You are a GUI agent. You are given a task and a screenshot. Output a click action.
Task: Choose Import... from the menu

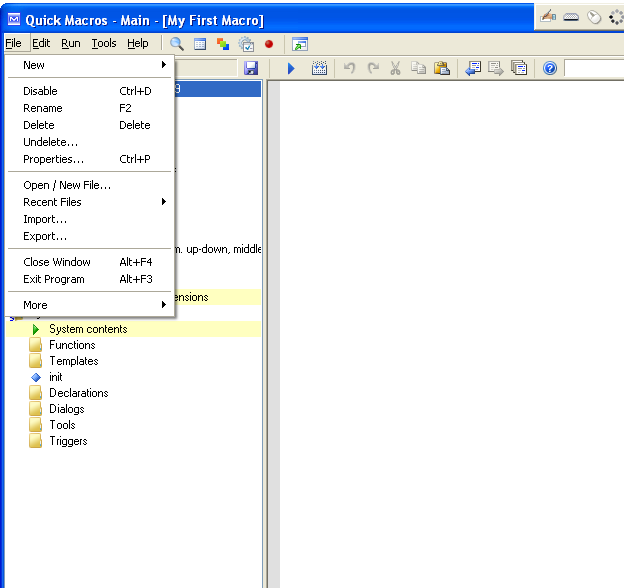point(91,219)
